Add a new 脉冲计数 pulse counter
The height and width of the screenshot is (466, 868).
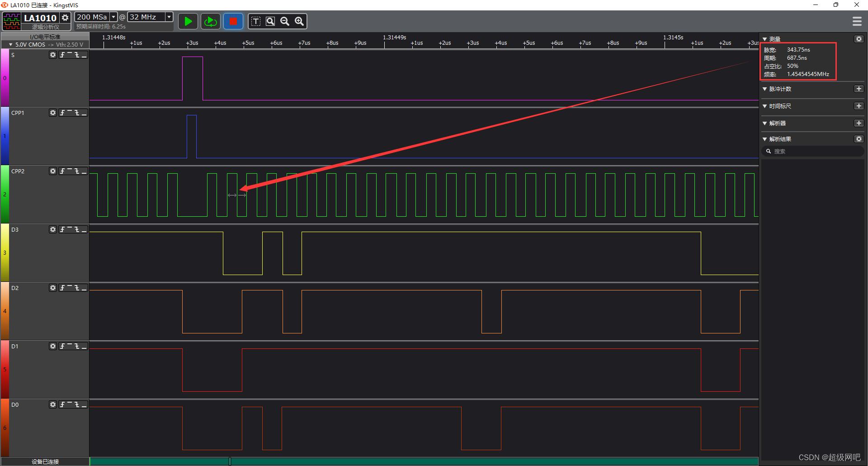(x=859, y=89)
